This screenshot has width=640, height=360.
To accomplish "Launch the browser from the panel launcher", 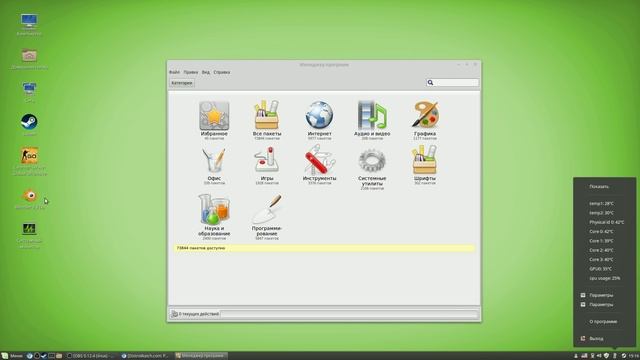I will [x=29, y=356].
